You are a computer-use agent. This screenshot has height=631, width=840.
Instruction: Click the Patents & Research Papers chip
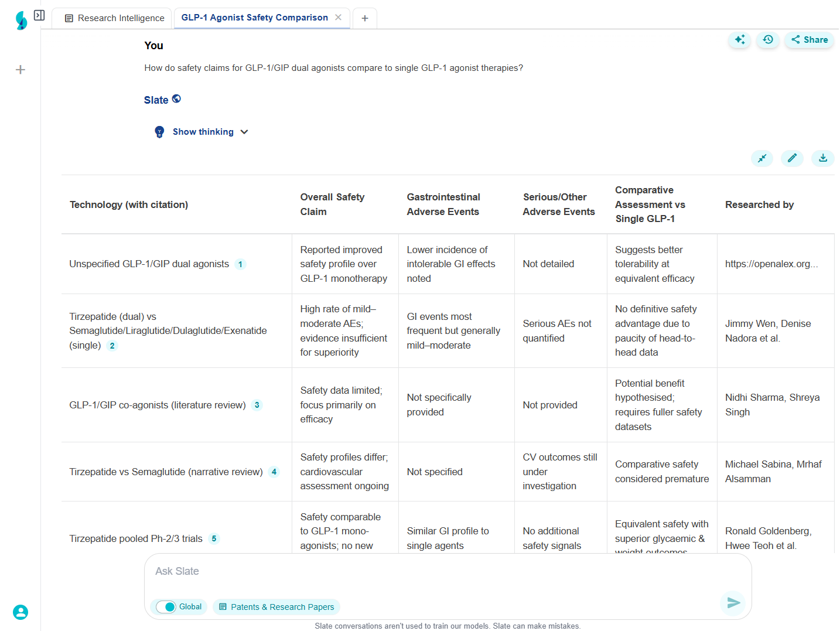(x=276, y=607)
